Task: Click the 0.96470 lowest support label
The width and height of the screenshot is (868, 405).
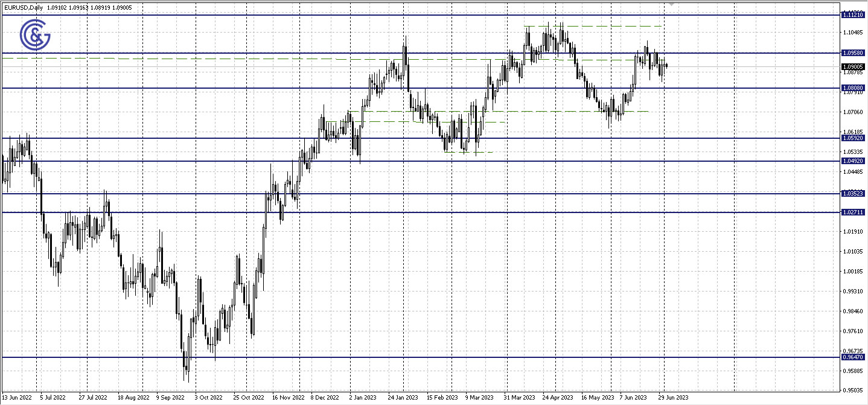Action: click(x=854, y=357)
